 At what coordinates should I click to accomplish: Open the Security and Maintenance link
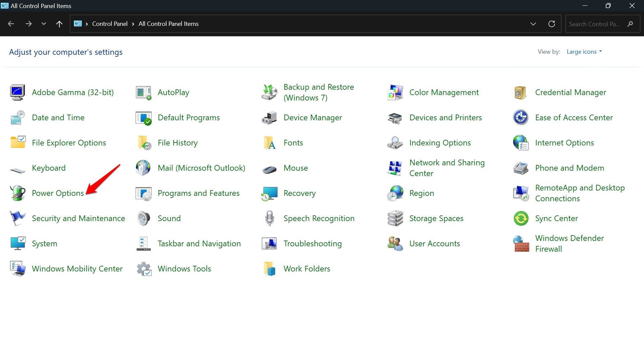point(79,218)
